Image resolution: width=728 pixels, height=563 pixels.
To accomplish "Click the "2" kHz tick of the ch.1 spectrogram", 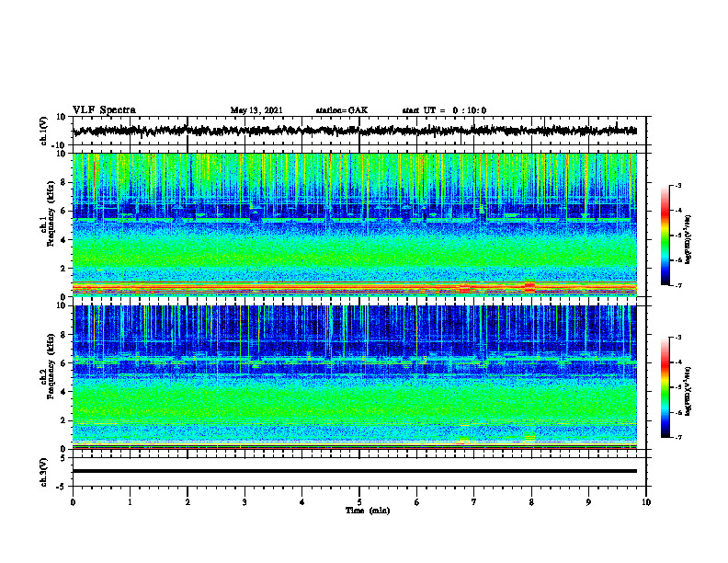I will coord(63,269).
